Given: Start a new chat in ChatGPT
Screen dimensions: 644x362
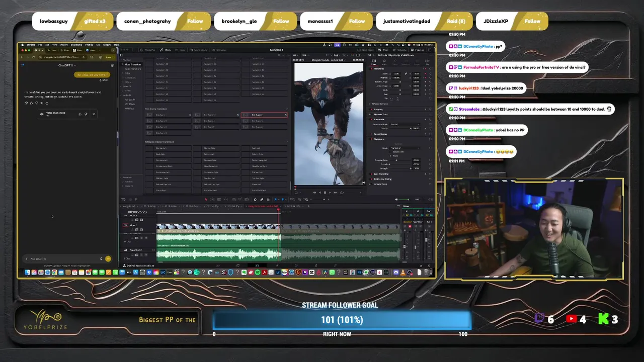Looking at the screenshot, I should pos(112,65).
